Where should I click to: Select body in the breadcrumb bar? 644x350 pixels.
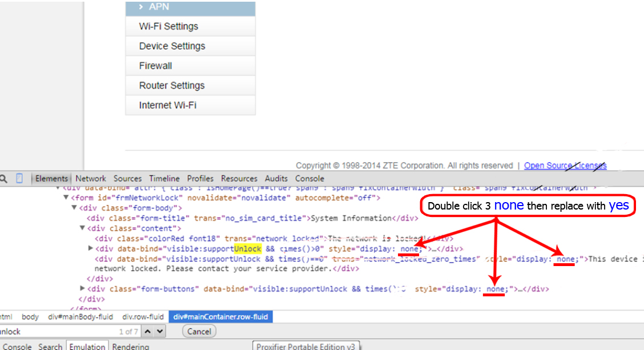pyautogui.click(x=30, y=317)
